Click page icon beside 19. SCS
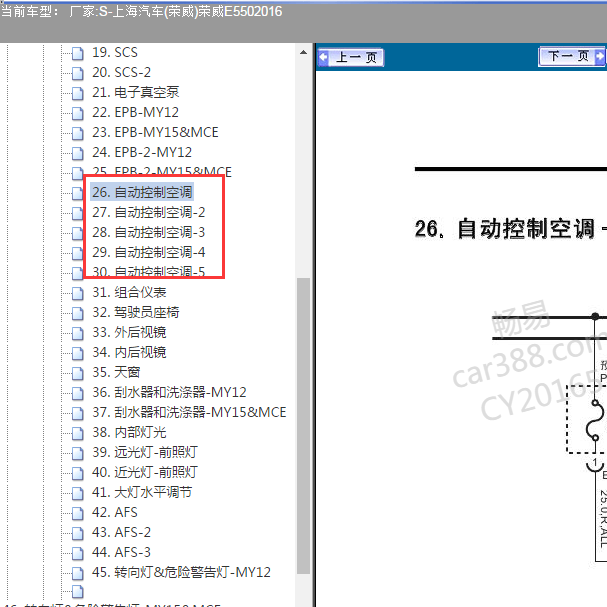 click(x=78, y=53)
